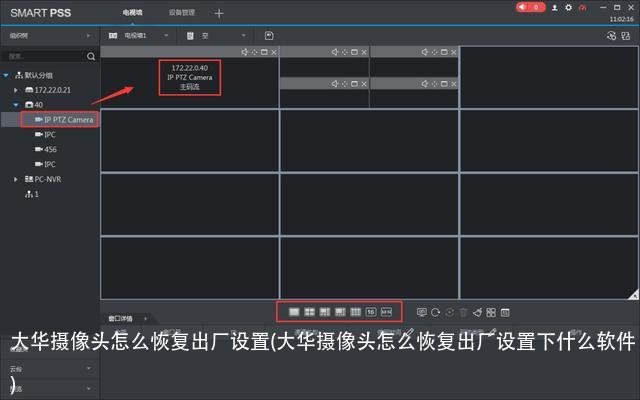Click the save scheme icon in top toolbar
This screenshot has height=400, width=640.
[x=269, y=36]
